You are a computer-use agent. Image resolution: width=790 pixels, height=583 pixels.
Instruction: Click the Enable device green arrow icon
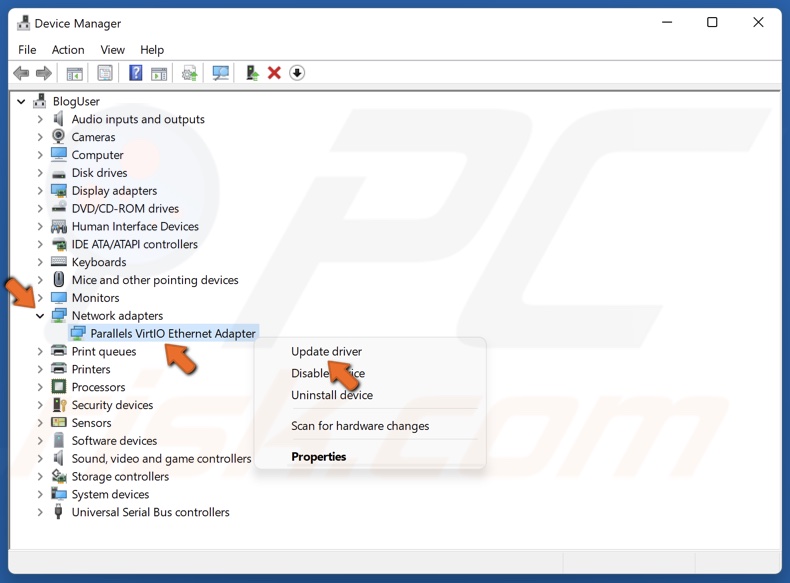tap(251, 73)
